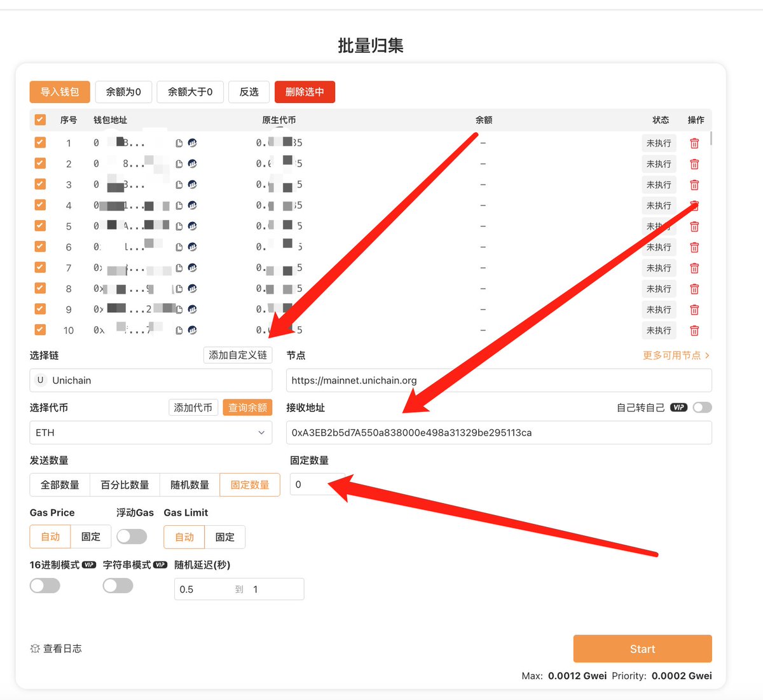Image resolution: width=763 pixels, height=700 pixels.
Task: Open 更多可用节点 list
Action: click(x=676, y=355)
